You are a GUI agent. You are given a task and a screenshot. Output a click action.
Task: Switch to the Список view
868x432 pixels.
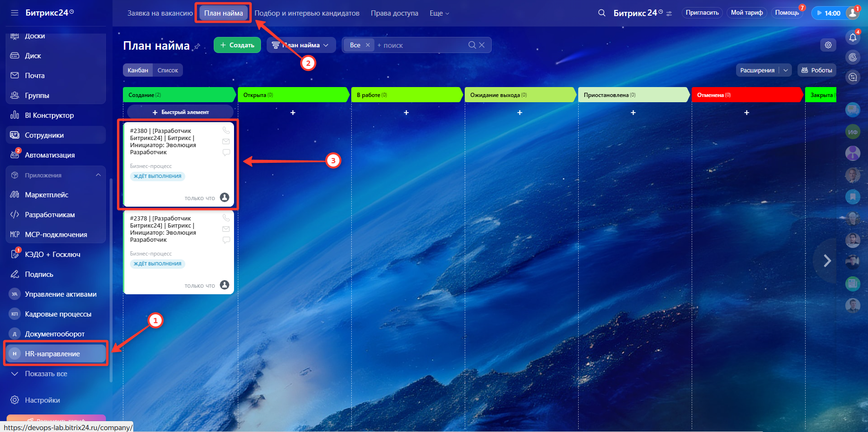coord(168,71)
